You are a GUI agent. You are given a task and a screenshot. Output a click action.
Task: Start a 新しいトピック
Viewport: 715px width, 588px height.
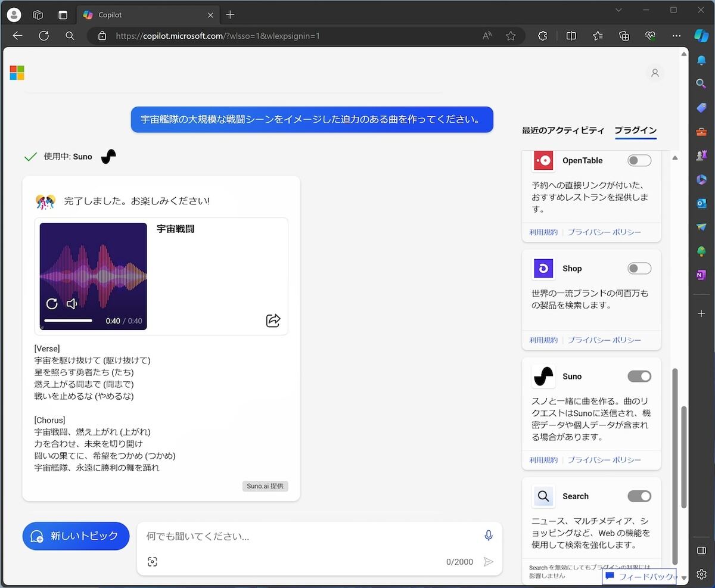click(76, 536)
